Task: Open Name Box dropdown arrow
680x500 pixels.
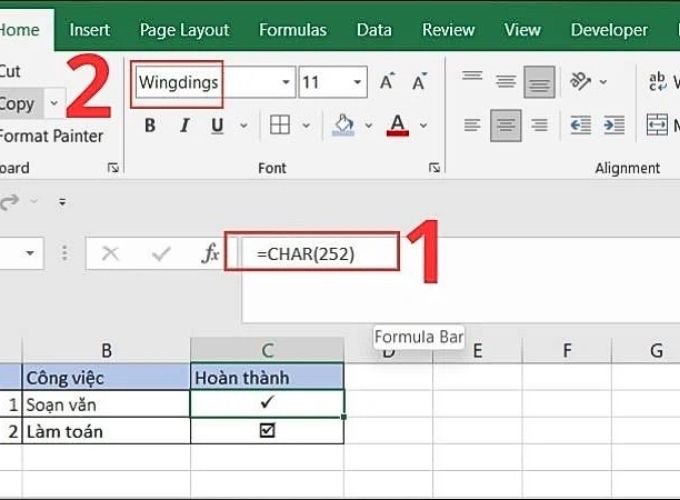Action: pos(30,253)
